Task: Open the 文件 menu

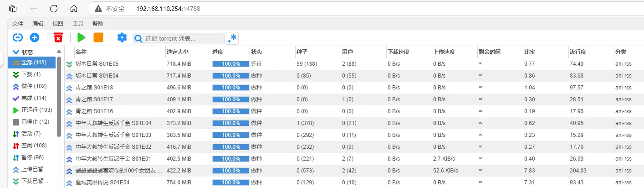Action: (18, 24)
